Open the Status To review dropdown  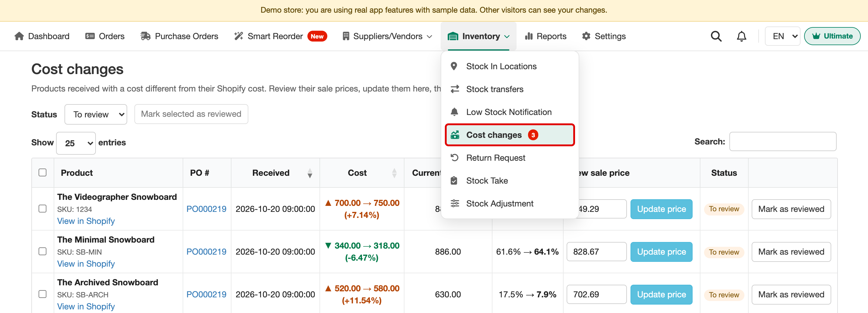pos(96,114)
